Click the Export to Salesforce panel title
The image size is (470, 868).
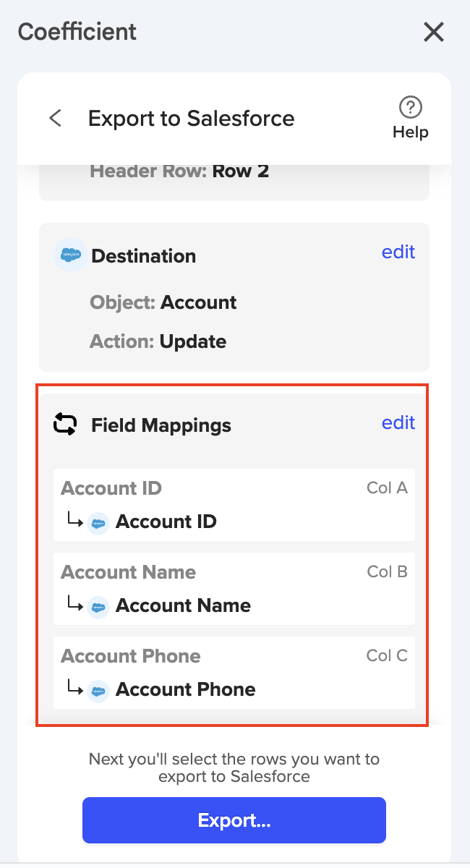coord(191,119)
